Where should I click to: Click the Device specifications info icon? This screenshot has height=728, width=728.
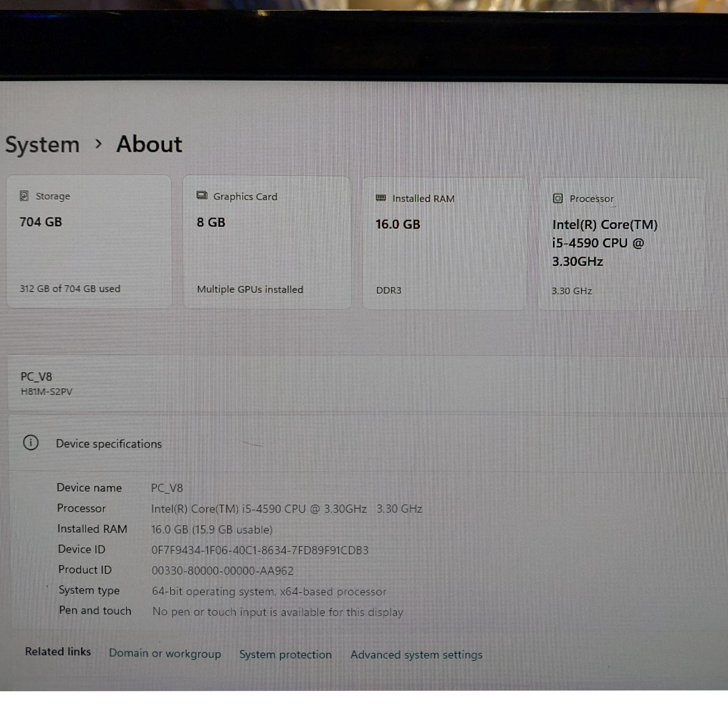tap(31, 443)
